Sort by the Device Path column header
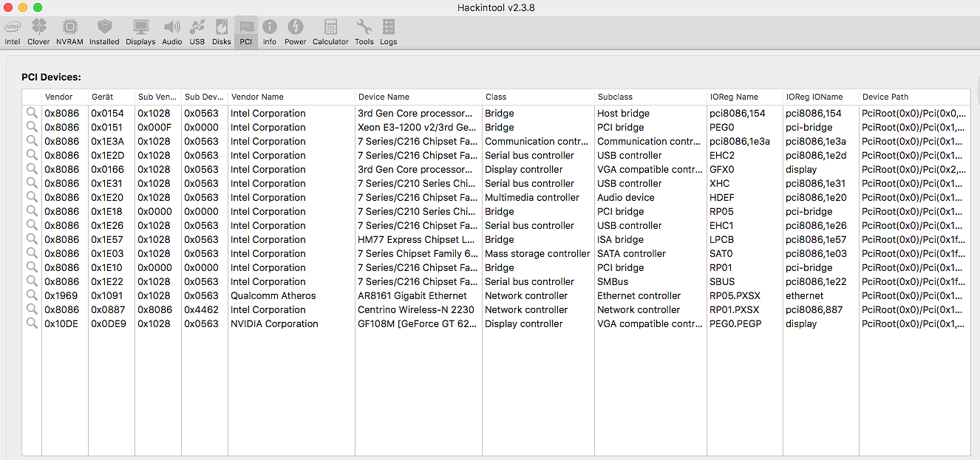This screenshot has width=980, height=460. (915, 97)
